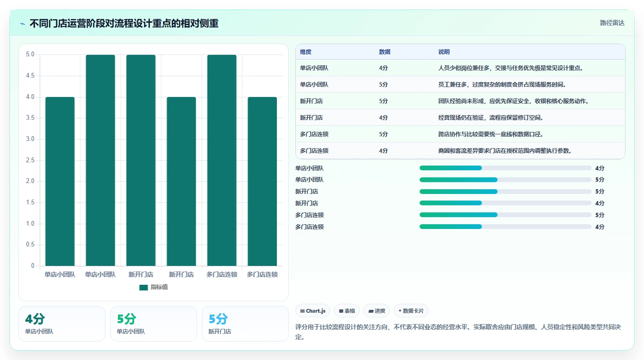The height and width of the screenshot is (360, 644).
Task: Select the Chart.js chip
Action: [x=313, y=311]
